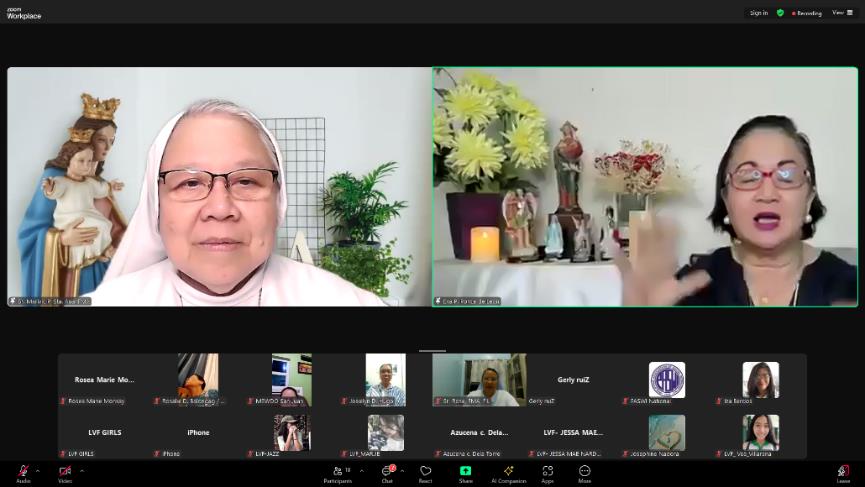Expand the audio options arrow
This screenshot has height=487, width=865.
(38, 470)
